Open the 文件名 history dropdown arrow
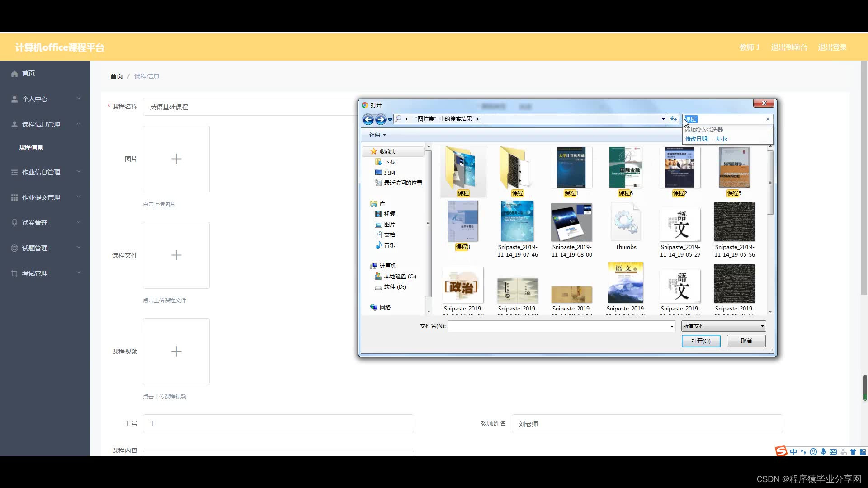The image size is (868, 488). (672, 327)
